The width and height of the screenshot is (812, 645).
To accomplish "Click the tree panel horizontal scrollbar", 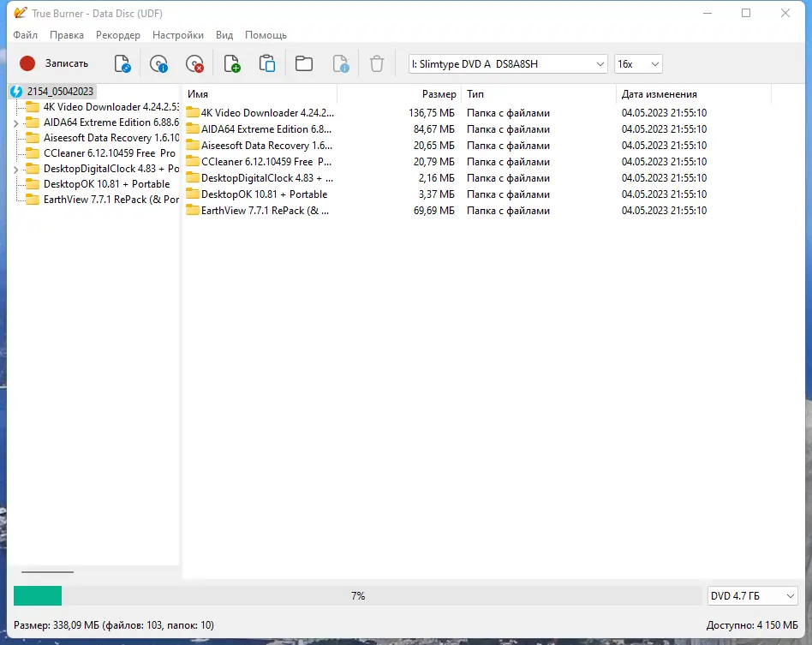I will [48, 572].
